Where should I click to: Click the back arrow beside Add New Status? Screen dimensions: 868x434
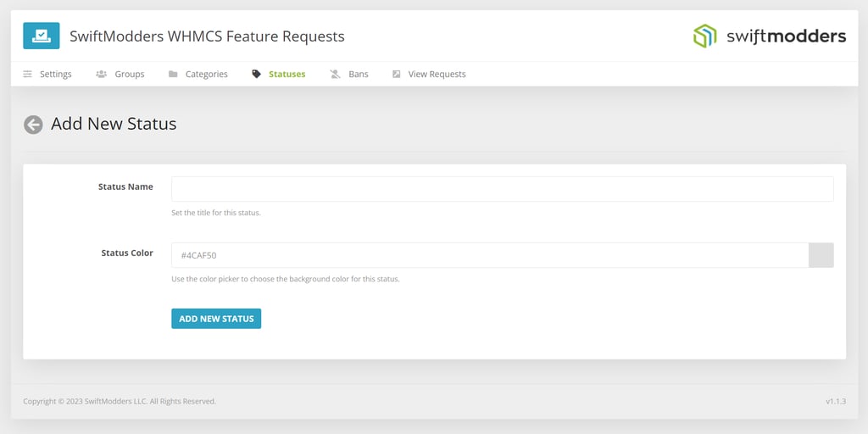[x=33, y=125]
